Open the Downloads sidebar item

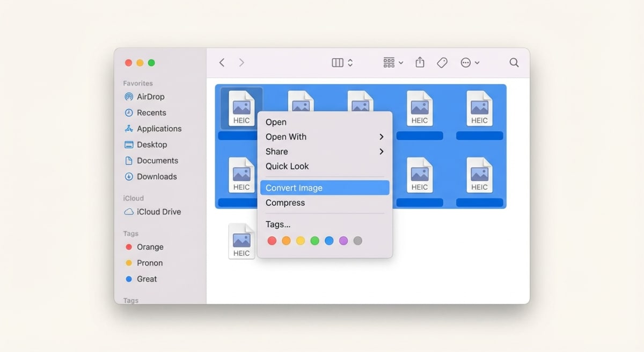click(156, 176)
